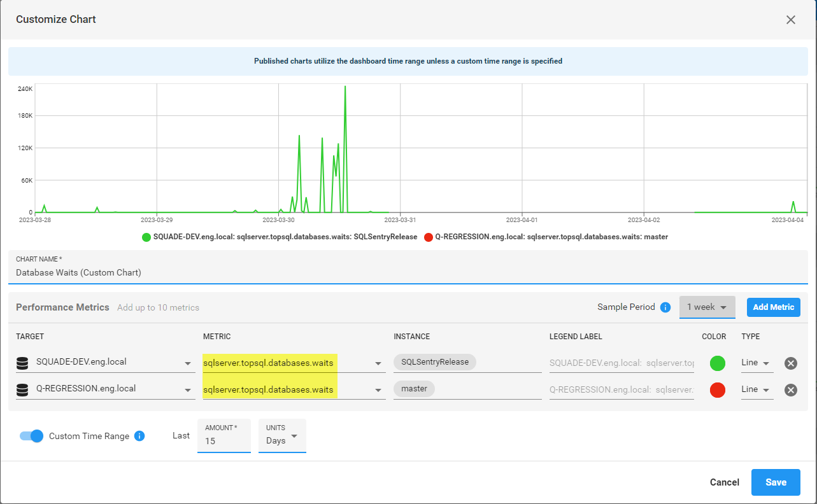Click the SQUADE-DEV legend label text
Viewport: 817px width, 504px height.
(285, 237)
